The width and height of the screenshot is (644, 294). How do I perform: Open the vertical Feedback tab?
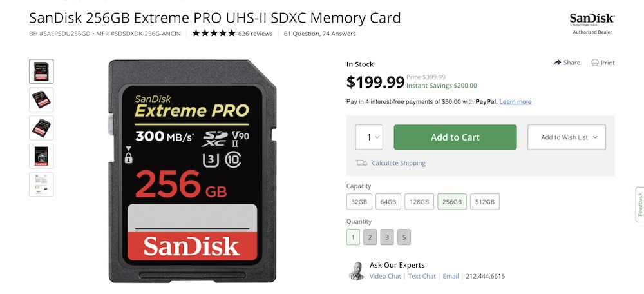[x=639, y=204]
